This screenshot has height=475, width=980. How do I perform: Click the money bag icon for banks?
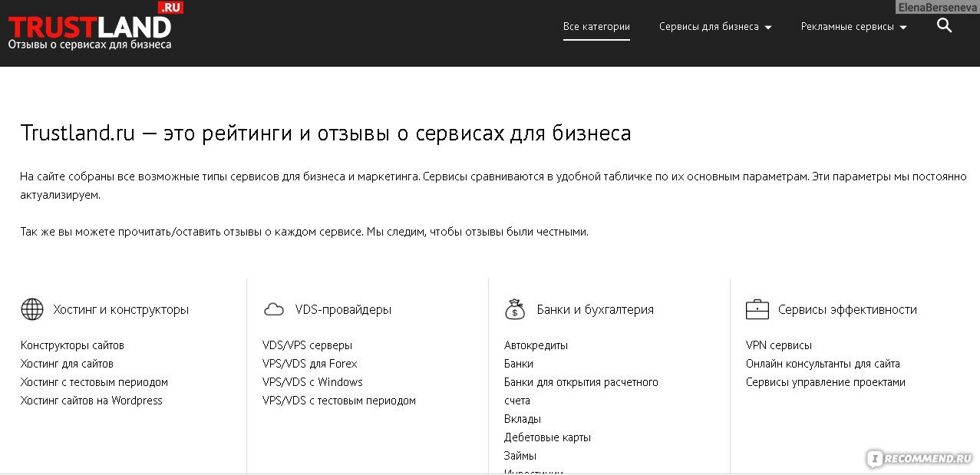515,309
